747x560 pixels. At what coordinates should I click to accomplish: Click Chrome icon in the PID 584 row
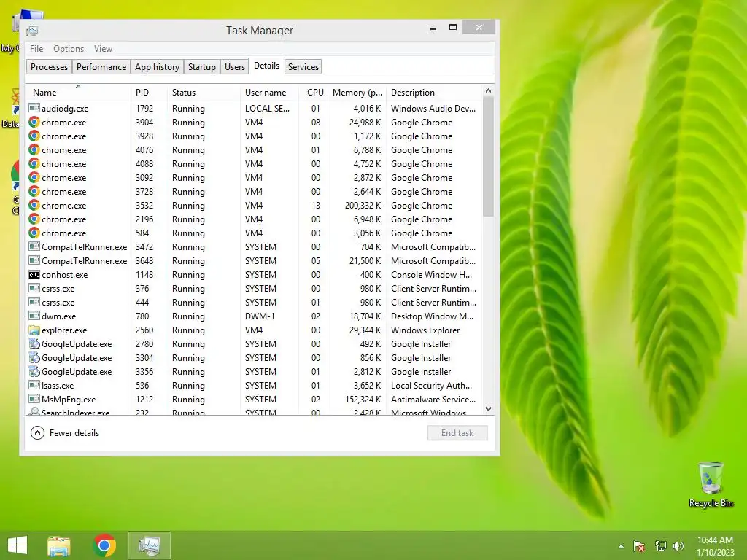click(x=34, y=233)
